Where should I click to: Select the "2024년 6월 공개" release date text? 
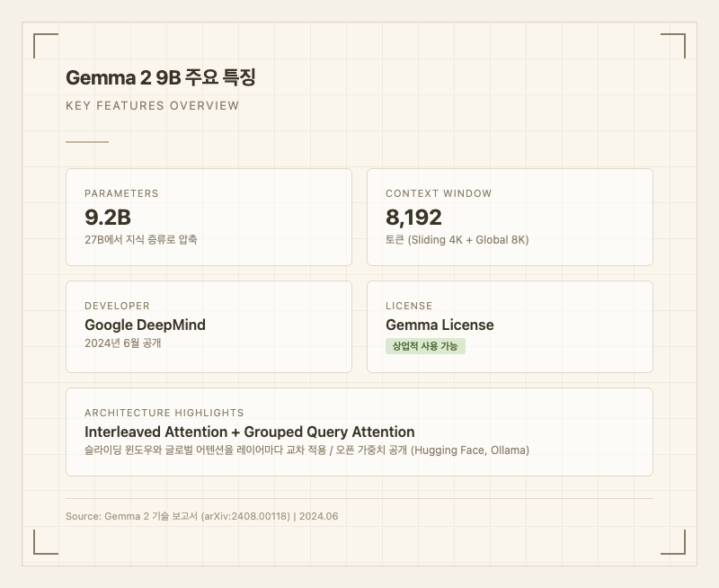click(x=123, y=343)
